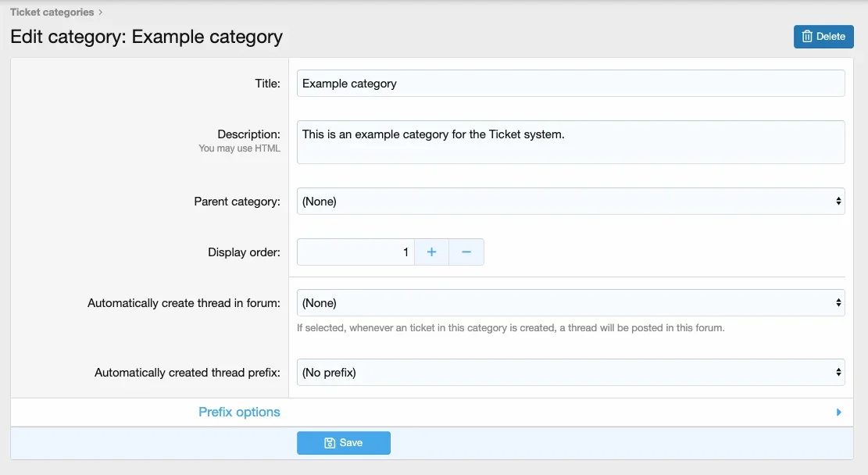Click the arrow at right of Prefix options

point(839,412)
